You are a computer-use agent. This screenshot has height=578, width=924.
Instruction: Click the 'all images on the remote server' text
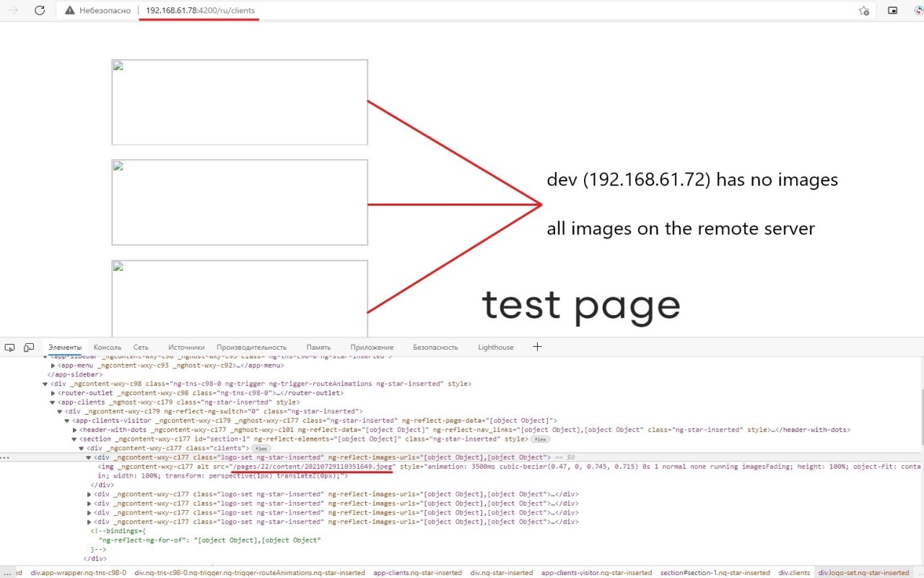tap(681, 229)
